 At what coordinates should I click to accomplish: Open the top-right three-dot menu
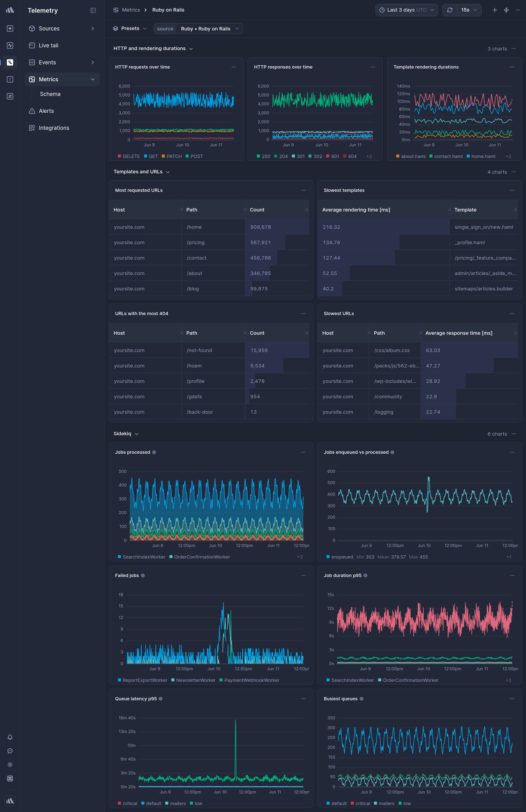pyautogui.click(x=518, y=10)
